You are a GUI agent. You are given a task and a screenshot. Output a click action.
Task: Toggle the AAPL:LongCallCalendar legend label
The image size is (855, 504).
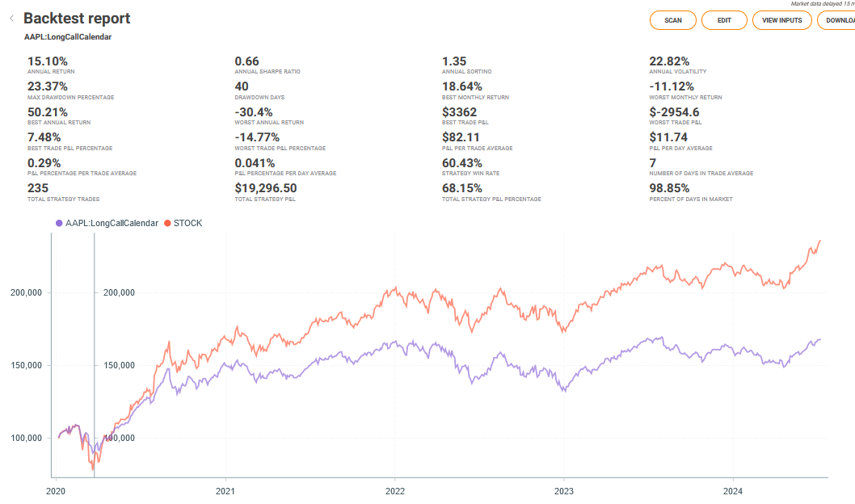[x=112, y=223]
